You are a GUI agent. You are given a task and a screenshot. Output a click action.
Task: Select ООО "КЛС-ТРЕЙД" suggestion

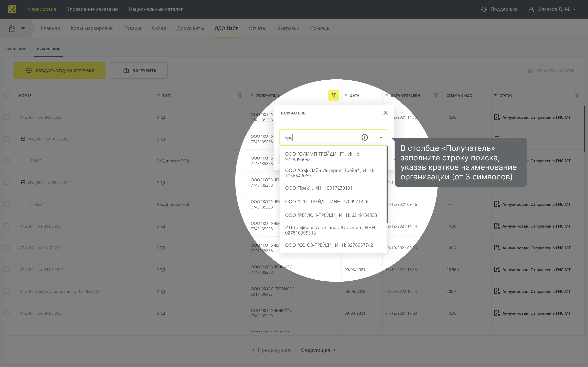coord(333,202)
